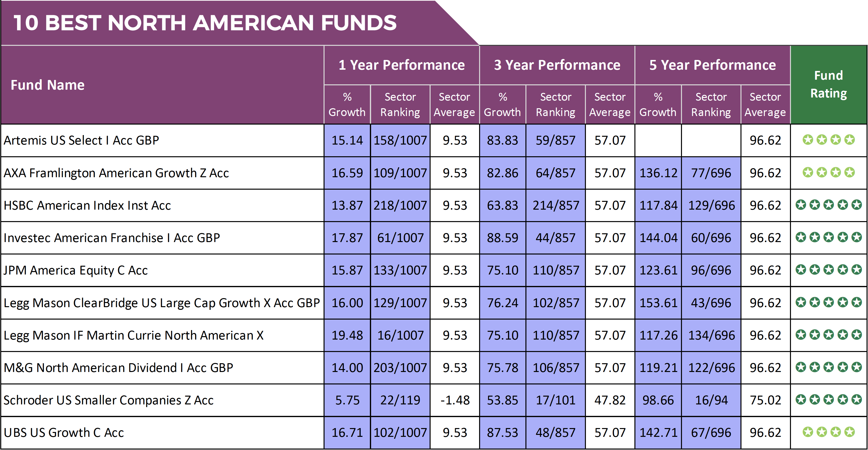Click the 16/1007 sector ranking cell
This screenshot has width=868, height=450.
pos(400,335)
